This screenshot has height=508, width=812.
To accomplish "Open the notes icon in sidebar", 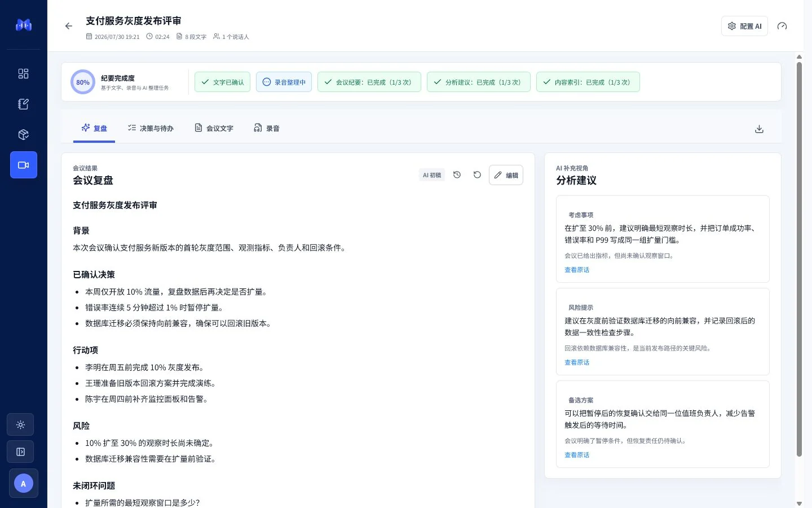I will [x=23, y=104].
